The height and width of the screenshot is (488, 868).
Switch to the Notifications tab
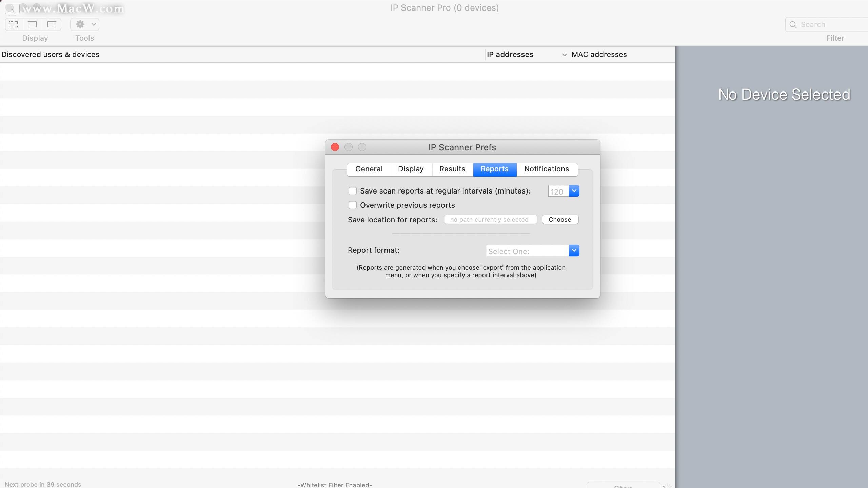[547, 169]
